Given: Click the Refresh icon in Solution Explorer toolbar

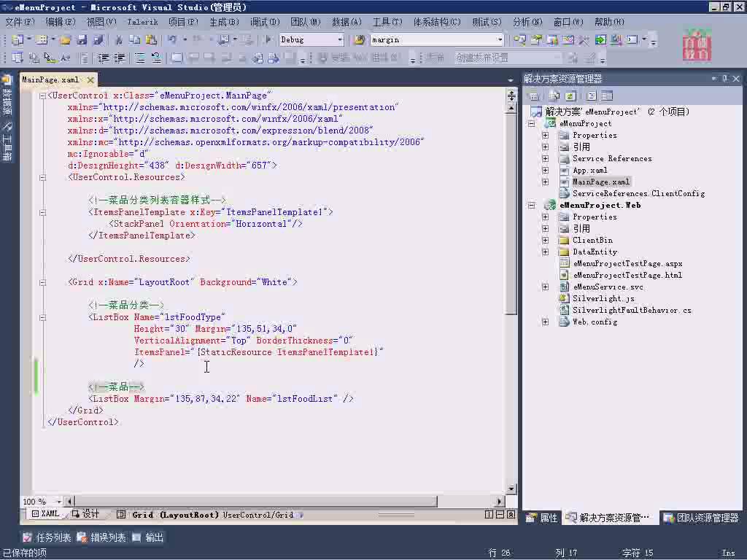Looking at the screenshot, I should pos(570,96).
